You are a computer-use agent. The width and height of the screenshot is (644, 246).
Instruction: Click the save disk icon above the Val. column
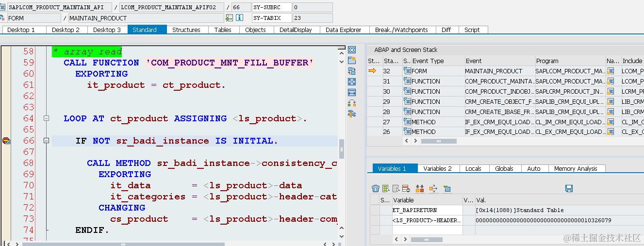tap(569, 188)
